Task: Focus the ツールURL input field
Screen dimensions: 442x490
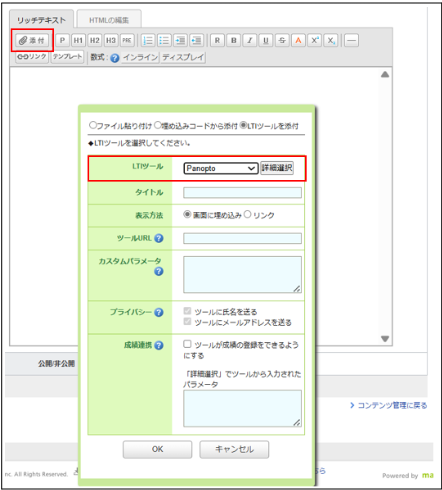Action: [242, 238]
